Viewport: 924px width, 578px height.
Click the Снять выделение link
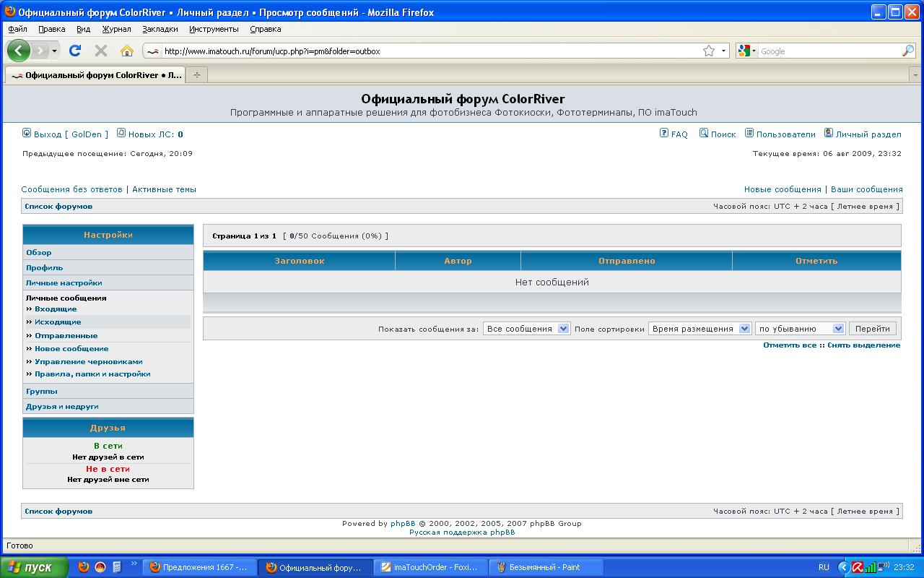click(863, 345)
